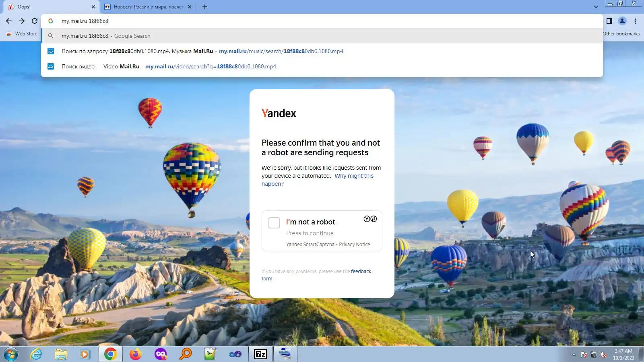Go back with the browser back arrow
This screenshot has height=362, width=644.
pos(9,21)
